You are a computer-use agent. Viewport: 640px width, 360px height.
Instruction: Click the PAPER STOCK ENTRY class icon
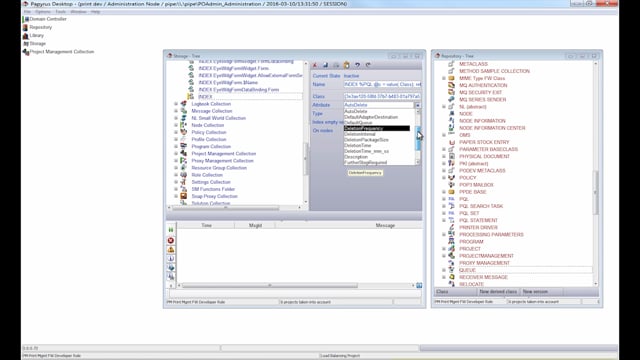pyautogui.click(x=451, y=142)
